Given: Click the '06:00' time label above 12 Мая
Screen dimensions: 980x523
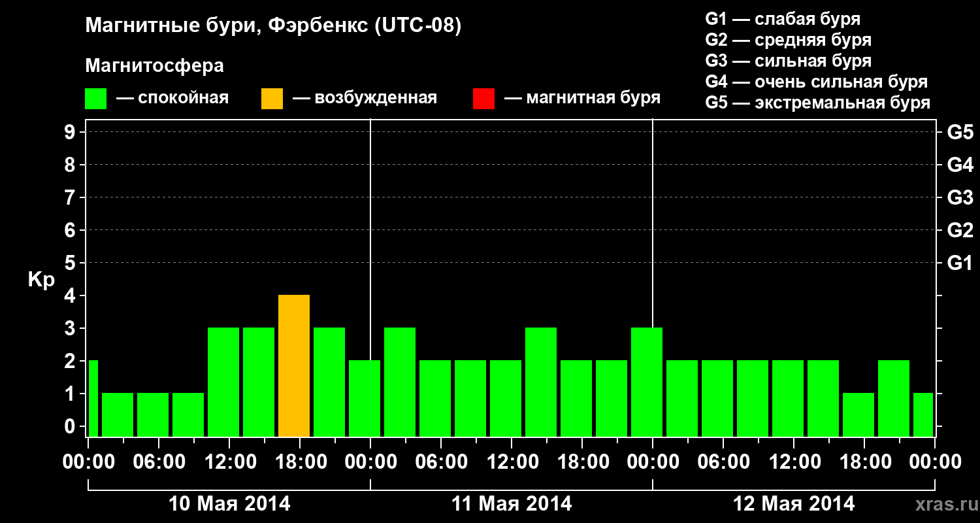Looking at the screenshot, I should click(x=723, y=462).
